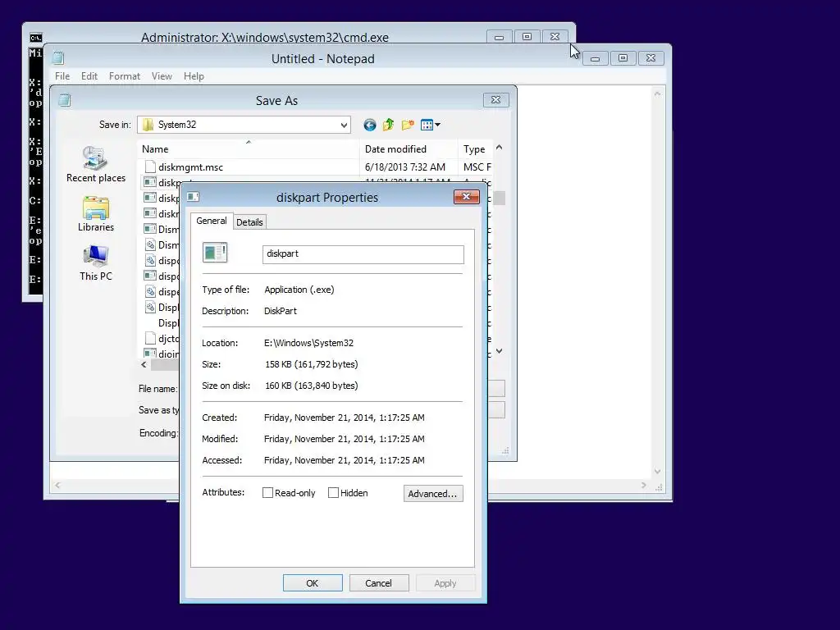Click the 6/18/2013 7:32 AM date cell
Screen dimensions: 840x630
click(x=405, y=167)
